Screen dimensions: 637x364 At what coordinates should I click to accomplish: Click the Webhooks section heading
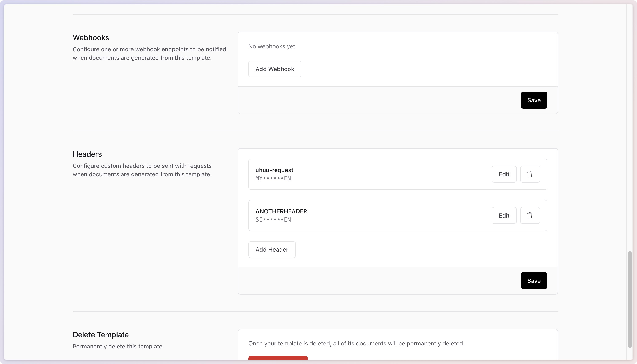(91, 38)
